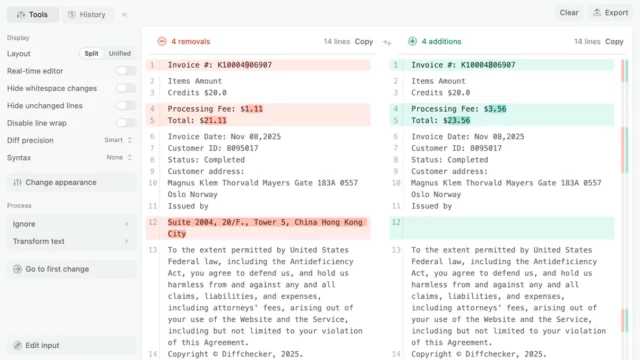Click the red minus removals icon

[x=162, y=41]
